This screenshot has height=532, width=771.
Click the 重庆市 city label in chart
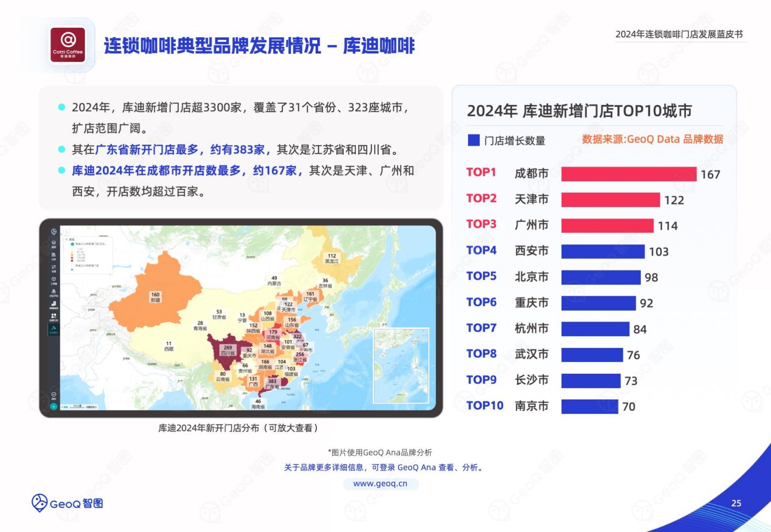click(532, 302)
